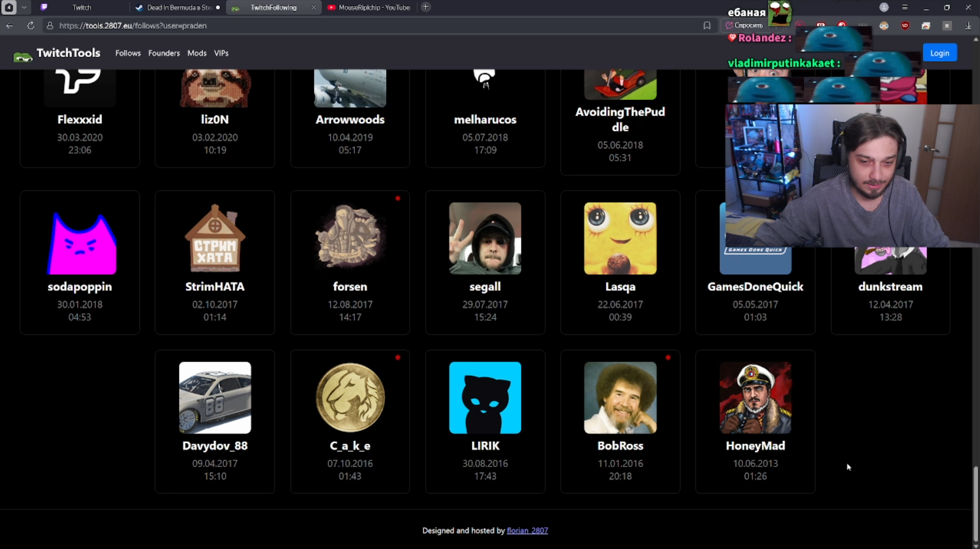
Task: Click the TwitchTools frog logo
Action: (x=23, y=56)
